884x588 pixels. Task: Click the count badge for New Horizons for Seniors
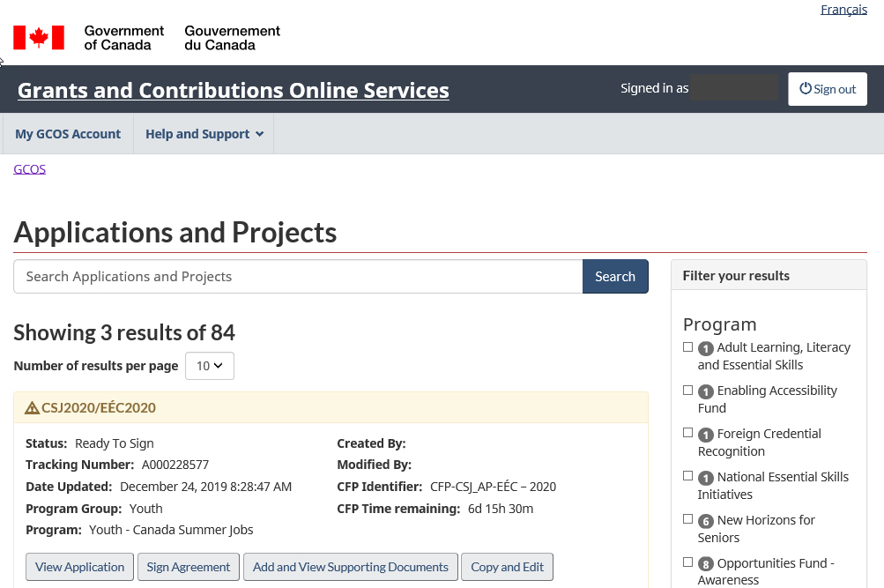705,521
